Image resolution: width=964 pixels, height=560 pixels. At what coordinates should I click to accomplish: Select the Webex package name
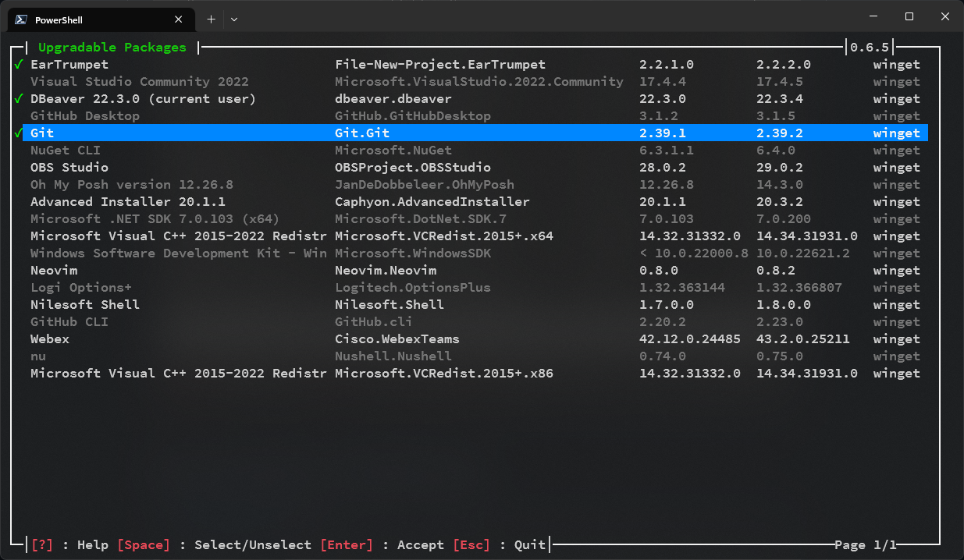(x=50, y=339)
